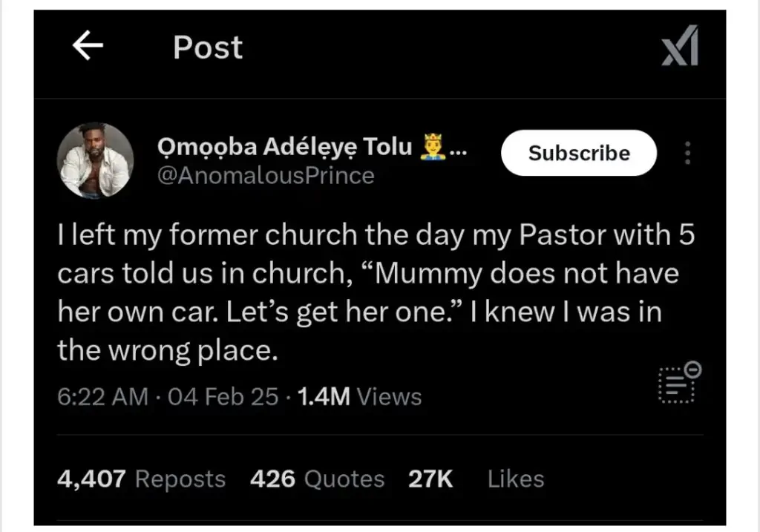Go back using the left arrow

[x=87, y=47]
